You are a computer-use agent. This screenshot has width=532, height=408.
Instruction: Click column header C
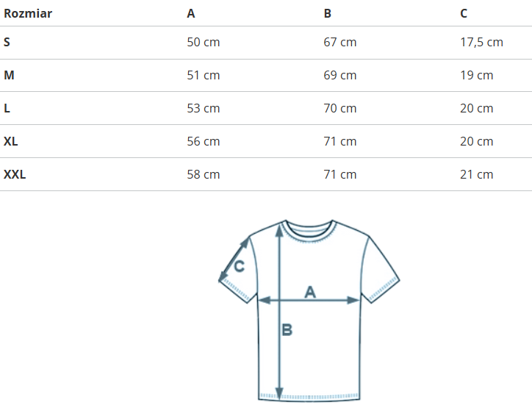point(464,13)
